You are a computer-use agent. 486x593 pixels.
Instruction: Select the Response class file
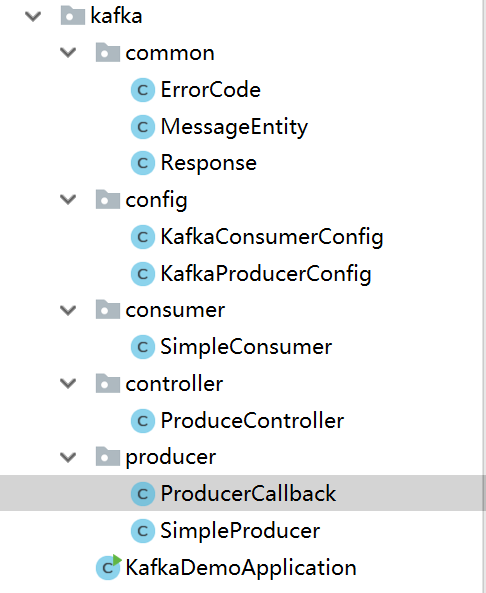(x=208, y=163)
